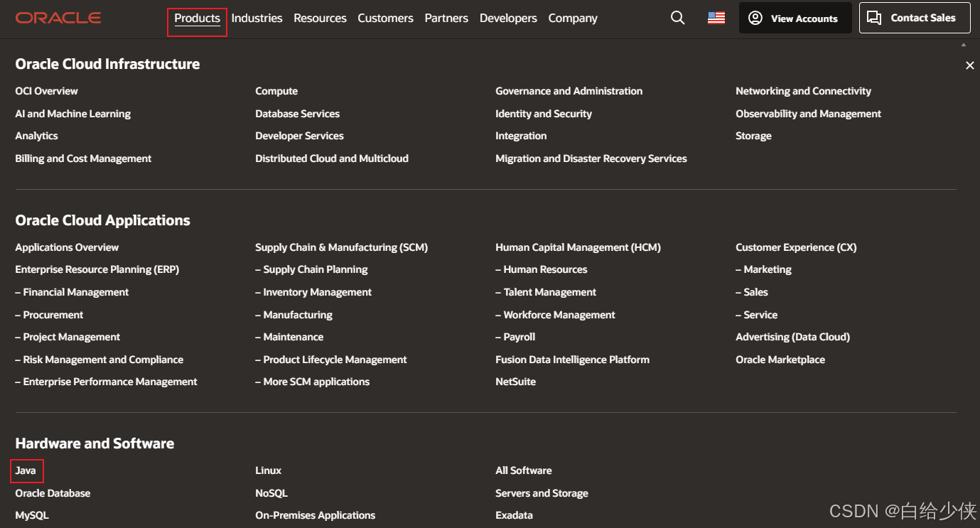980x528 pixels.
Task: Open Product Lifecycle Management
Action: pos(331,360)
